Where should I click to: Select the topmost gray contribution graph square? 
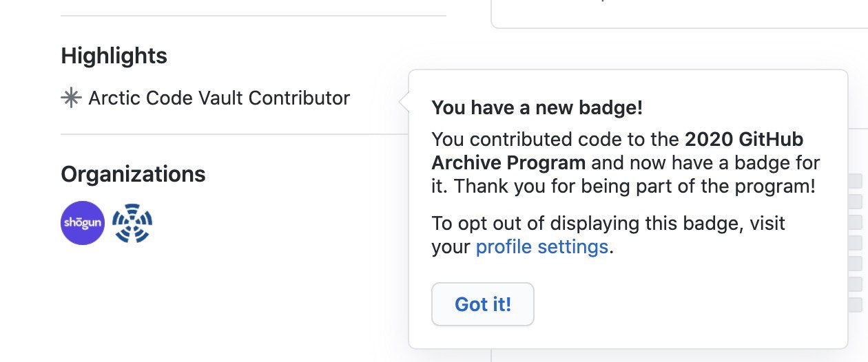[855, 182]
